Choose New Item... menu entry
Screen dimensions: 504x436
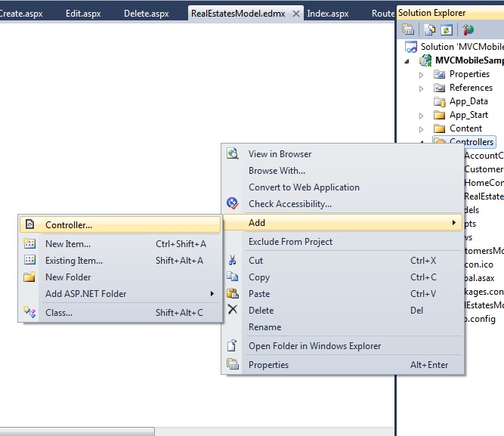coord(120,244)
